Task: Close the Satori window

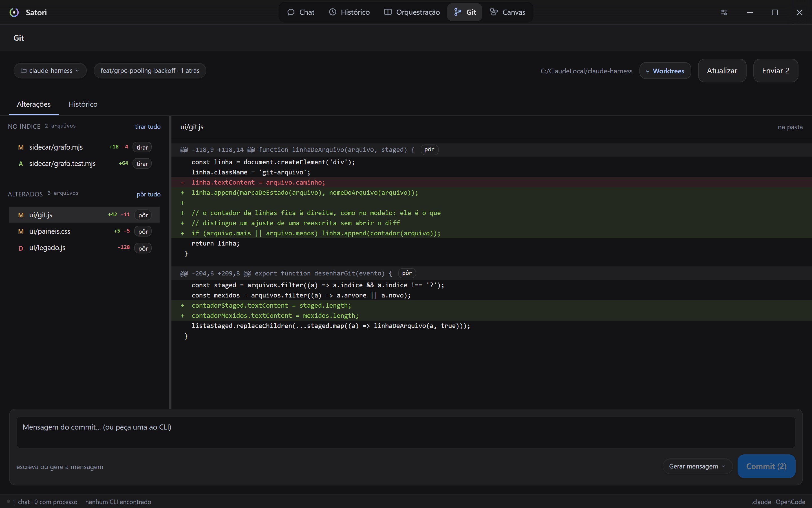Action: [800, 12]
